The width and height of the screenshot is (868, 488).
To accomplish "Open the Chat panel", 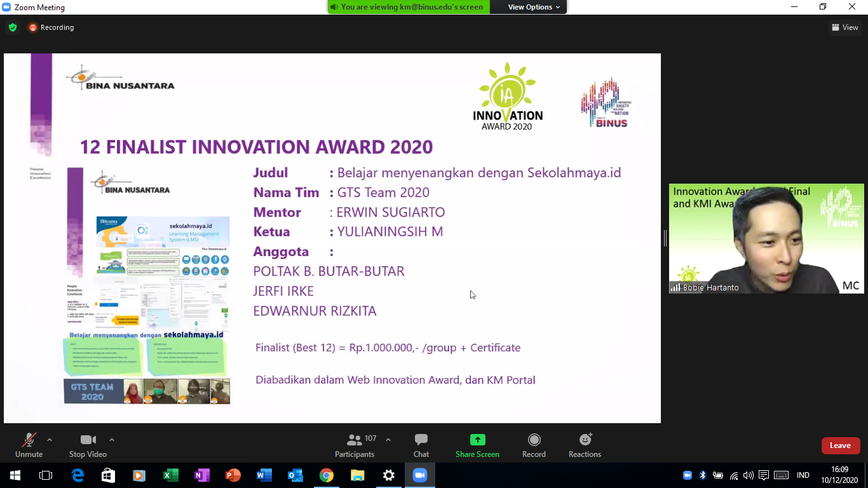I will (421, 445).
